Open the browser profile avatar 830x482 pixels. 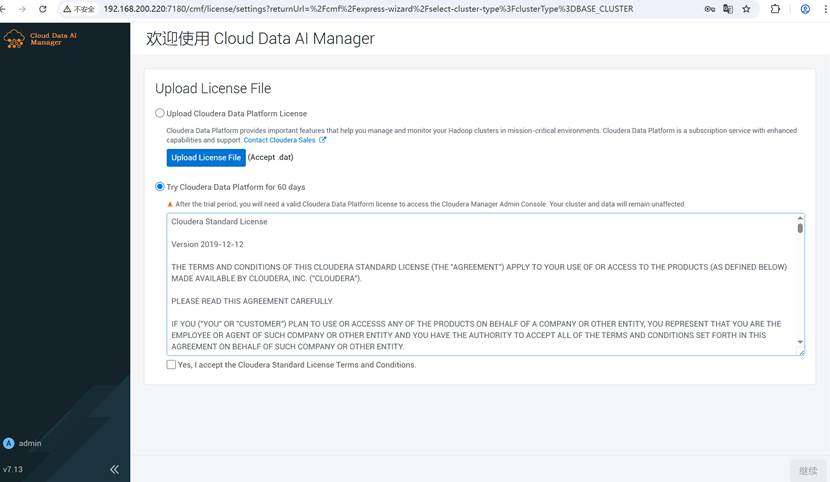pos(805,9)
